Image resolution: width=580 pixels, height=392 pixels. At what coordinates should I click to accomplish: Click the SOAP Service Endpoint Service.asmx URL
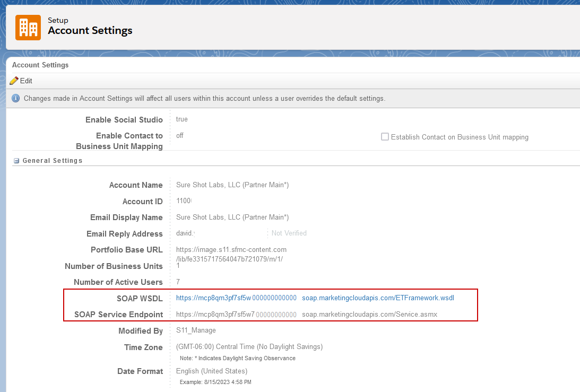pos(369,315)
